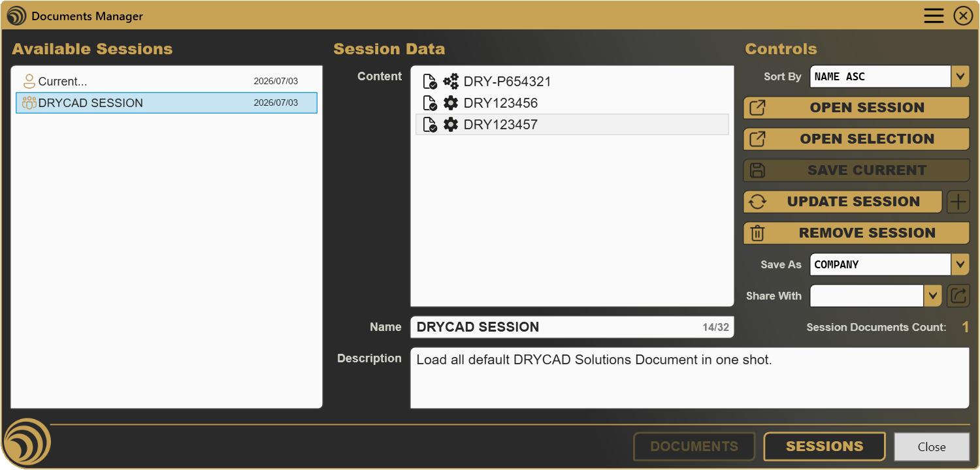
Task: Click the open icon on Open Selection
Action: pyautogui.click(x=757, y=139)
